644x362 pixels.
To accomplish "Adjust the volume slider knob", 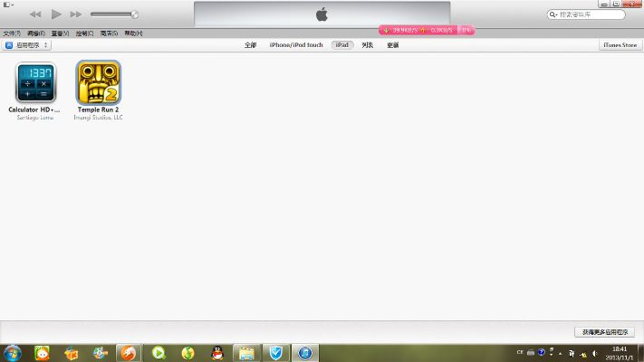I will tap(135, 14).
